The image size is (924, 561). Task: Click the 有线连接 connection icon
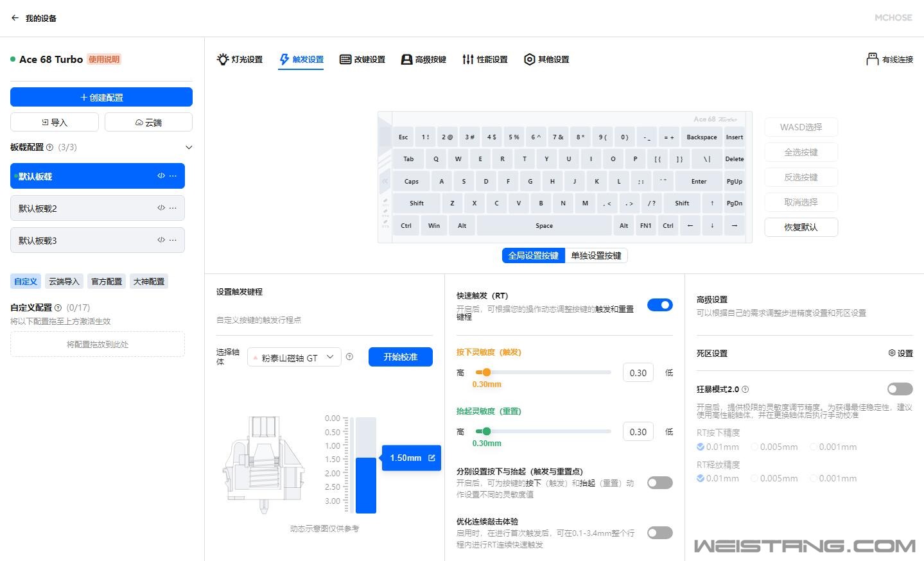872,59
